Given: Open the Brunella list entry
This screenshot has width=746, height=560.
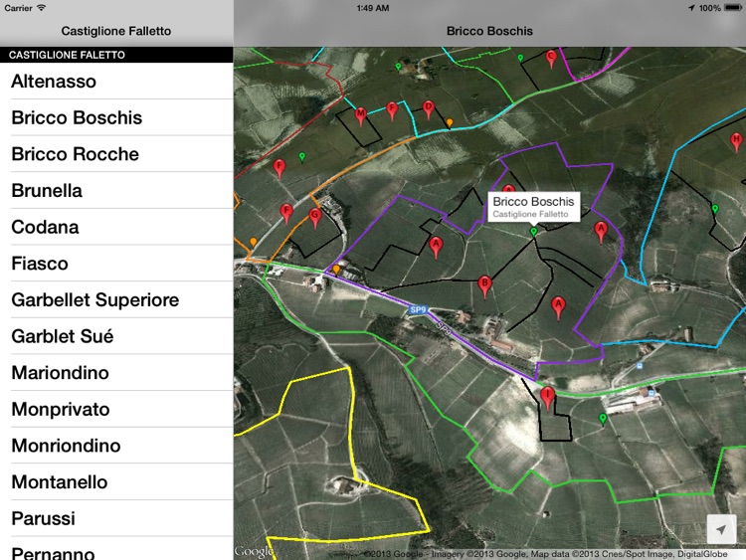Looking at the screenshot, I should [x=116, y=190].
